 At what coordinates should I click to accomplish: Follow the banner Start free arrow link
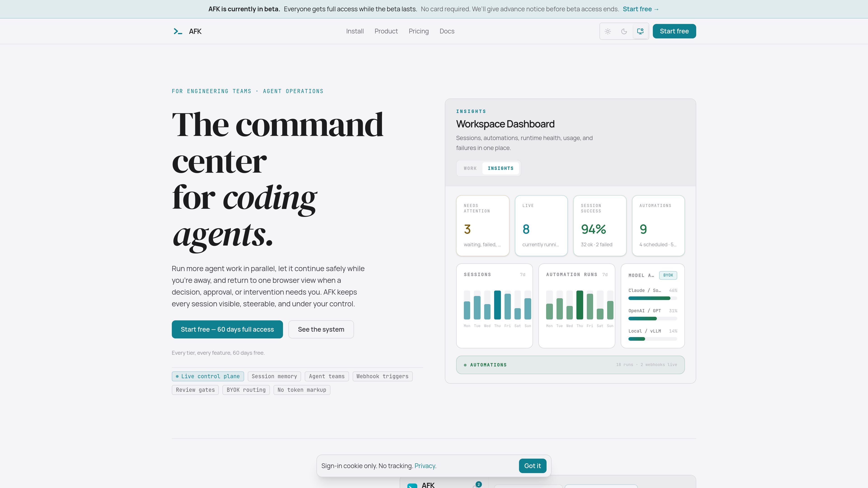(x=641, y=9)
